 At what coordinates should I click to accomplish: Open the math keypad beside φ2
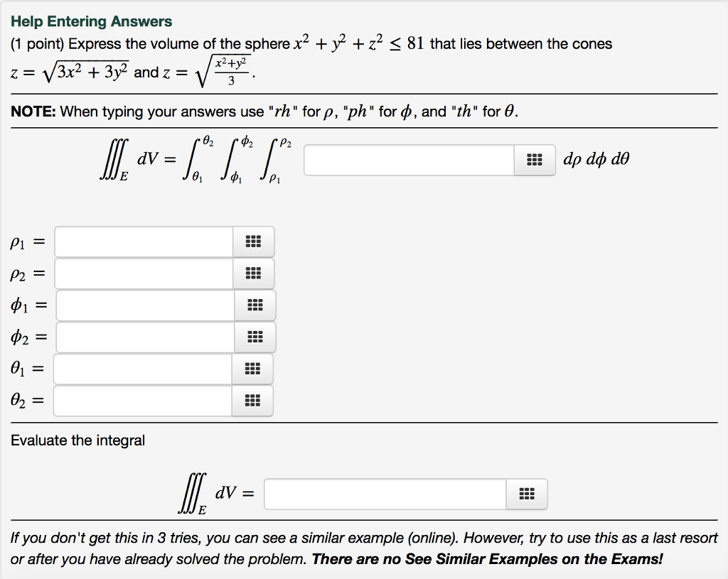[254, 337]
